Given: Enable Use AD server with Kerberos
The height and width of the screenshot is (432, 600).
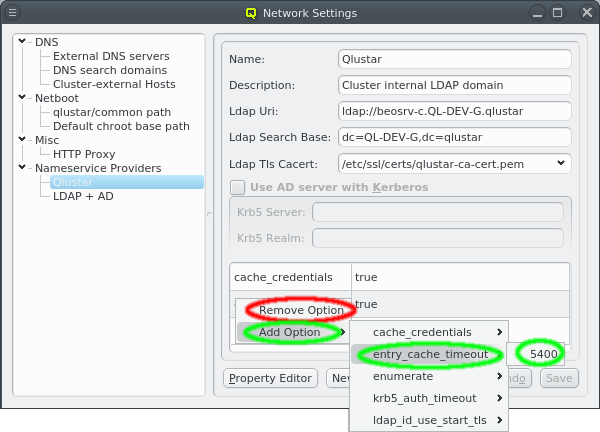Looking at the screenshot, I should point(238,187).
